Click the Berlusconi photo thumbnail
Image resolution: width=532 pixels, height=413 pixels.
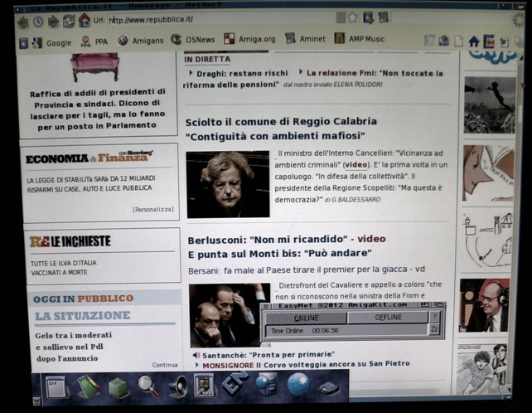click(x=230, y=315)
